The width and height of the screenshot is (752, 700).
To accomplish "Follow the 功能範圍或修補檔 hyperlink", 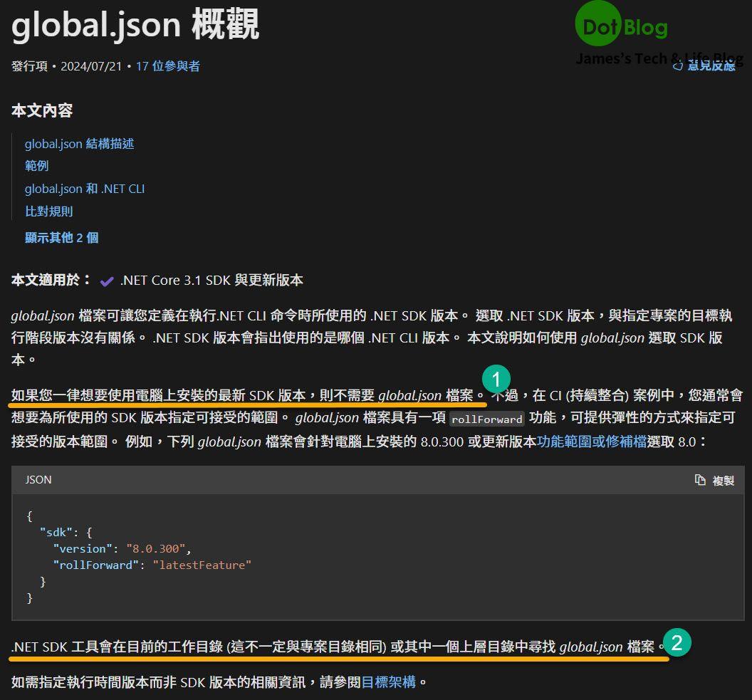I will coord(591,442).
